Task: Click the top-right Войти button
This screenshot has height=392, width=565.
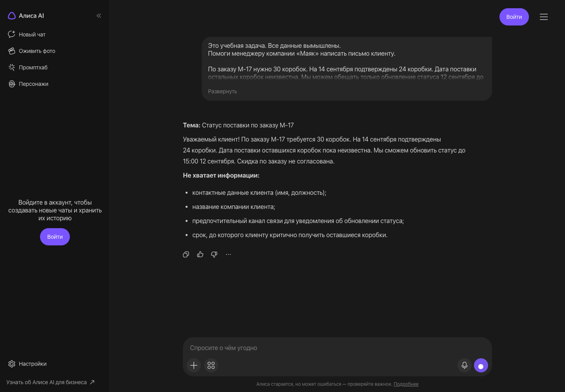Action: pos(514,17)
